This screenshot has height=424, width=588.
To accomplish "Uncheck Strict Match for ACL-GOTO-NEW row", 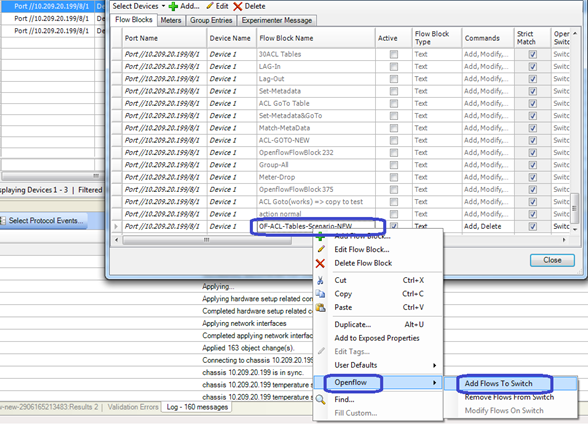I will click(x=532, y=140).
